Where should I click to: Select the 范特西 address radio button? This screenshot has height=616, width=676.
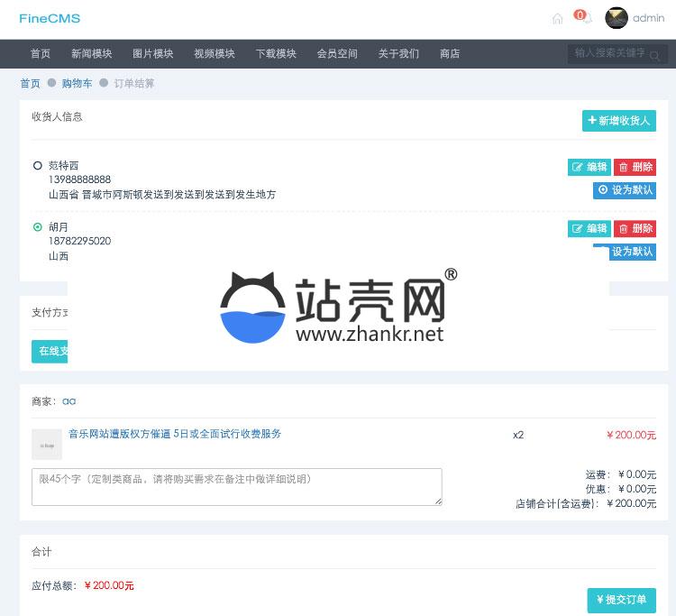click(x=38, y=166)
